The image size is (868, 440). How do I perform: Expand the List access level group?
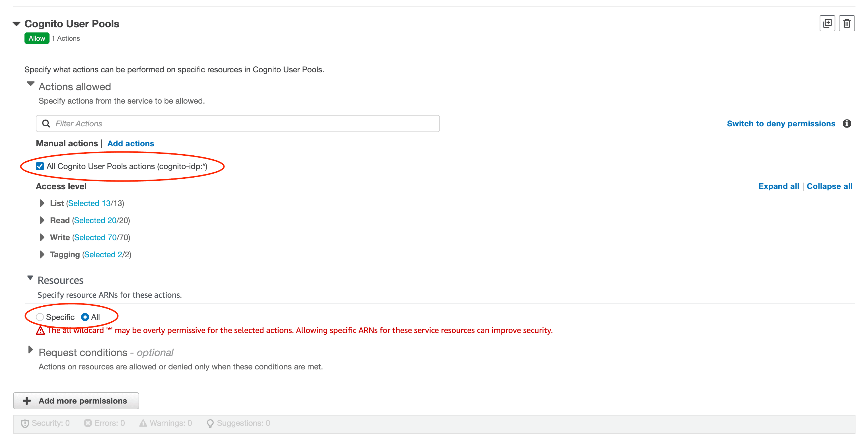click(x=42, y=203)
